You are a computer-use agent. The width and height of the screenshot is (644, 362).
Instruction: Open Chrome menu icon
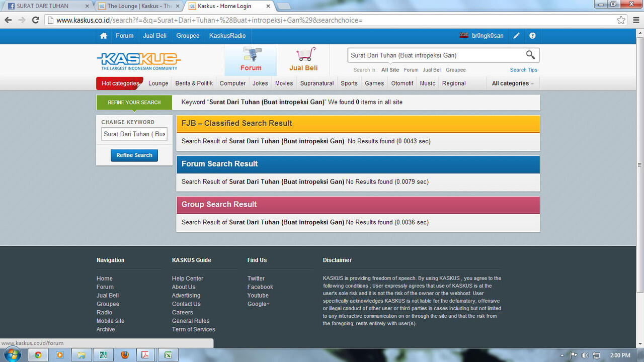coord(636,20)
